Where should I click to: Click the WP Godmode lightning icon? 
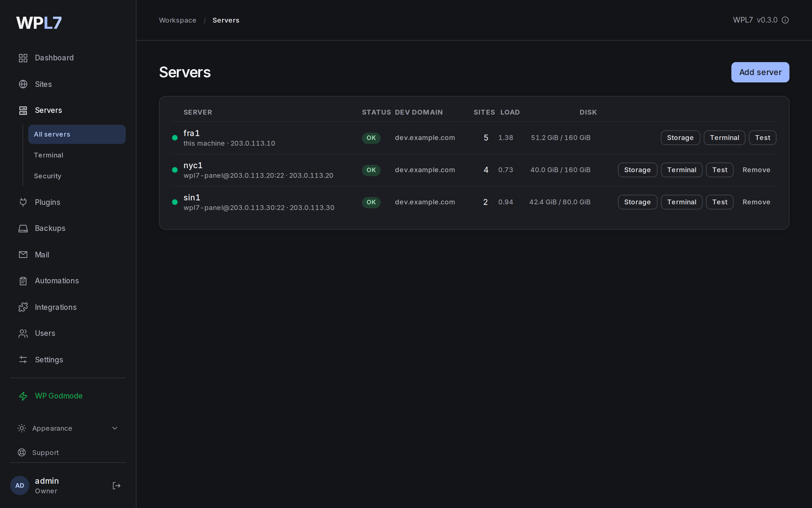click(x=23, y=396)
